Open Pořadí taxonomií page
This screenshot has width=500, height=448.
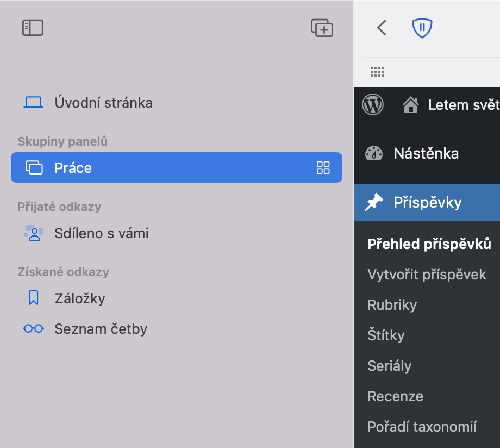(x=422, y=427)
